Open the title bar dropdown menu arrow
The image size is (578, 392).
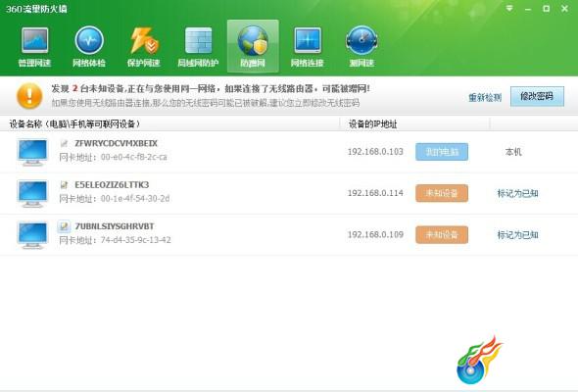tap(509, 8)
